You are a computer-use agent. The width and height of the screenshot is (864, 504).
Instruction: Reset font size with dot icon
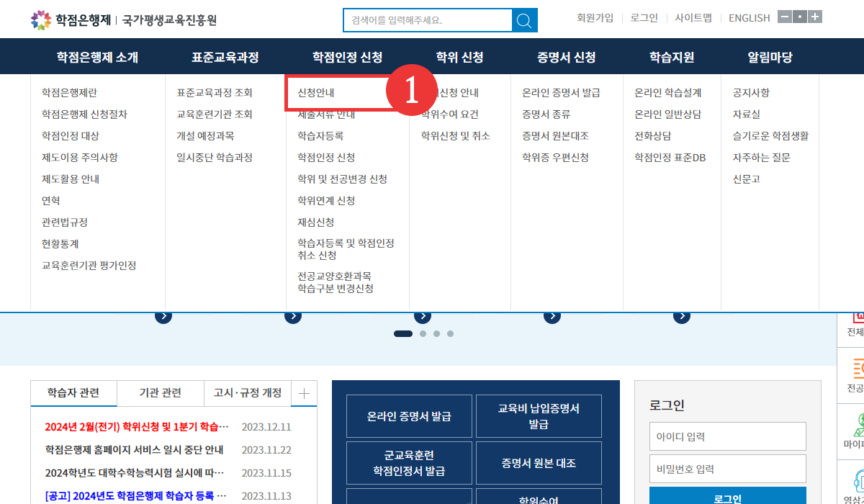pos(799,17)
